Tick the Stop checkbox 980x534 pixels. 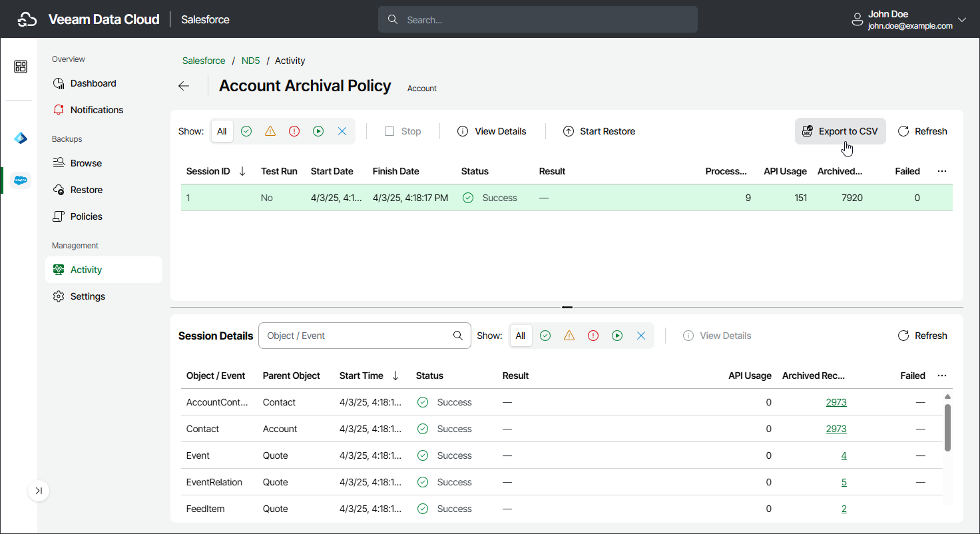[x=389, y=131]
